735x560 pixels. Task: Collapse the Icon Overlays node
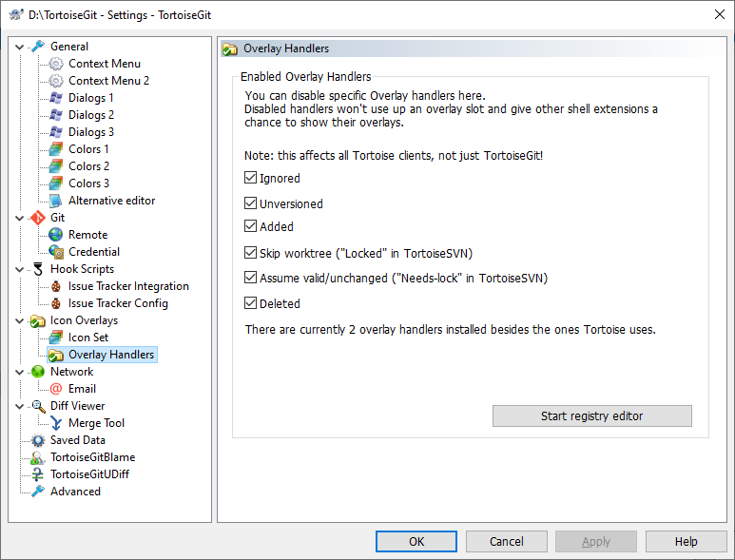click(20, 320)
